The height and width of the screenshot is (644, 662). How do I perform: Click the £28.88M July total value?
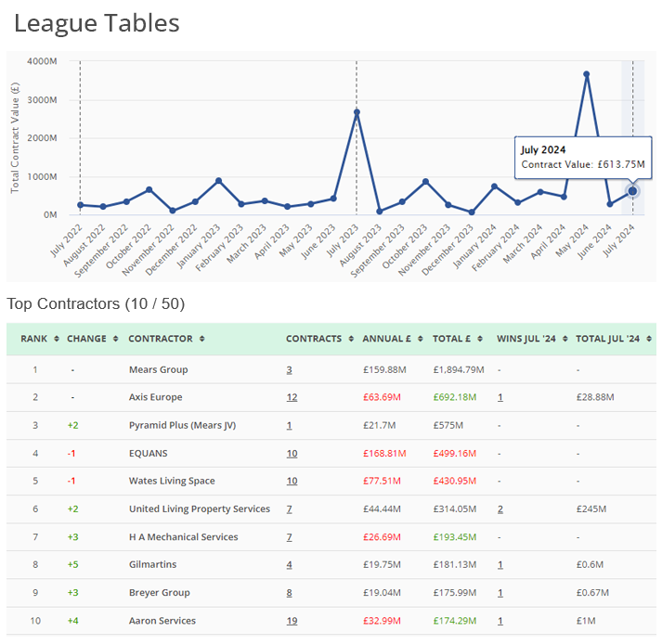(x=595, y=397)
